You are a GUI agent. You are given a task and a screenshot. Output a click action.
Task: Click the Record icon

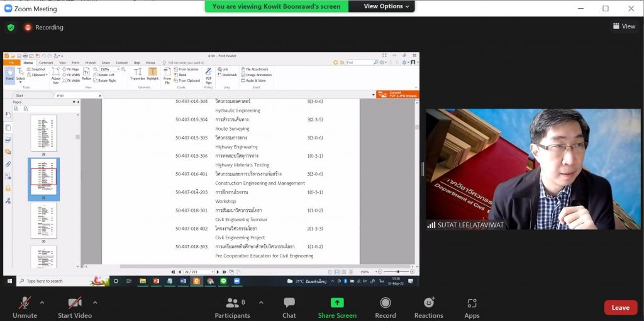[386, 303]
